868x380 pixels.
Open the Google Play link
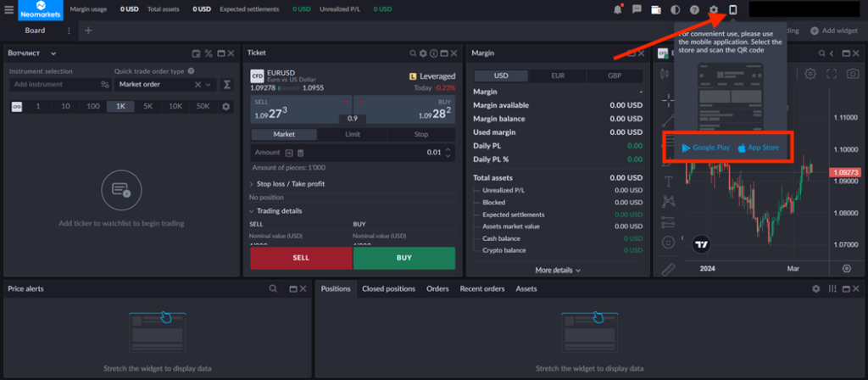pos(705,148)
